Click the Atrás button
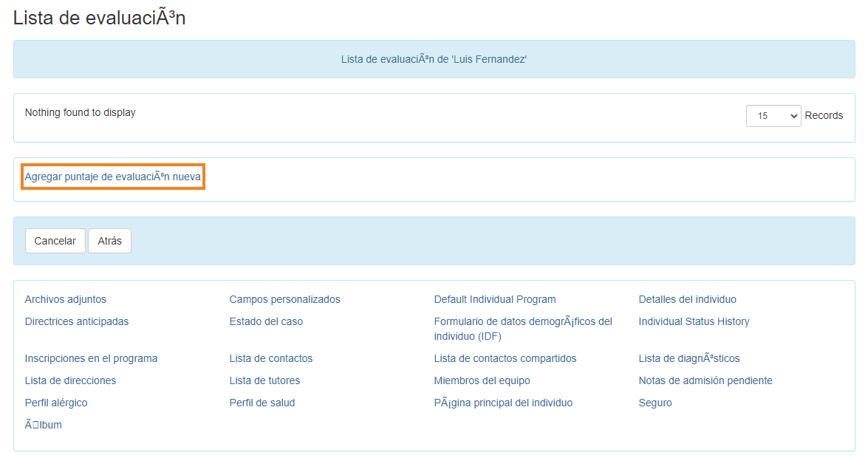Screen dimensions: 868x458 coord(109,241)
